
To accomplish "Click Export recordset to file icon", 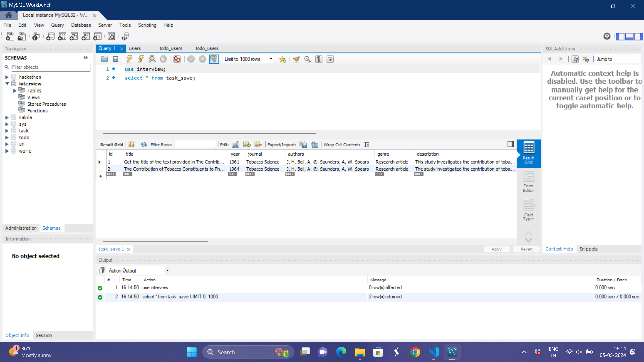I will (x=303, y=144).
